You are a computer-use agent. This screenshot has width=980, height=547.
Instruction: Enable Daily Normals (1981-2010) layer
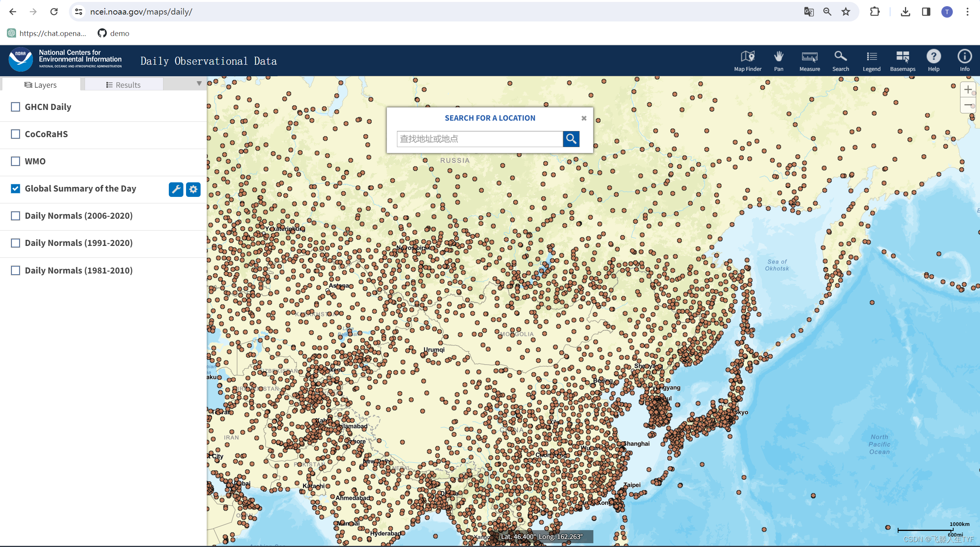pyautogui.click(x=15, y=270)
